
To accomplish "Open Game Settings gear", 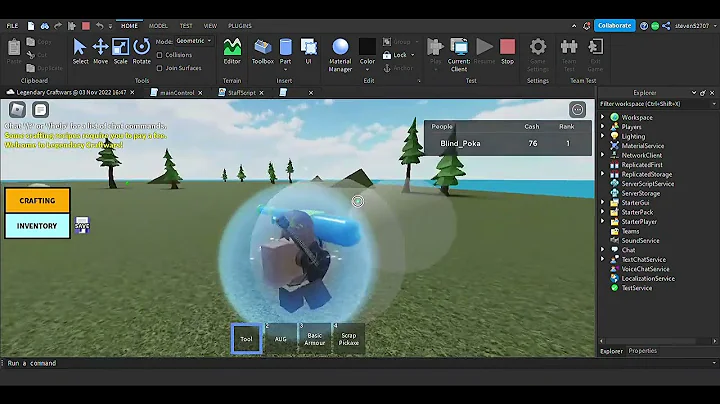I will click(538, 55).
